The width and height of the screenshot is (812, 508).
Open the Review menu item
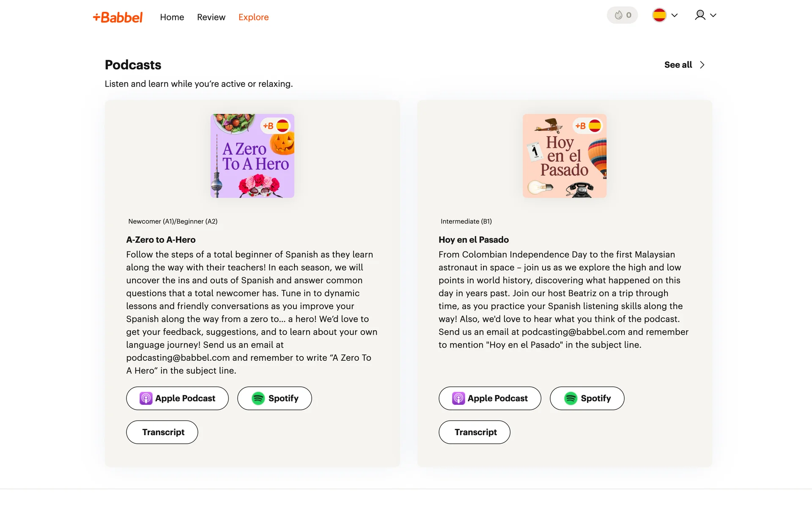[x=211, y=17]
